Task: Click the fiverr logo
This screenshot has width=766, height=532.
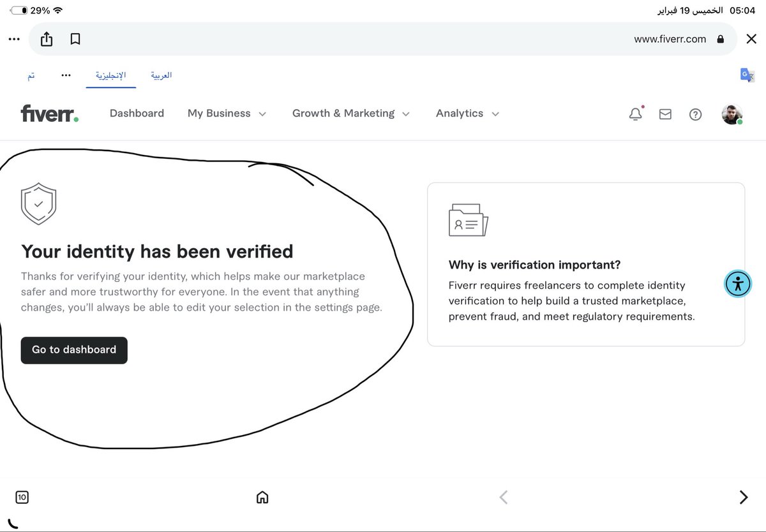Action: [50, 114]
